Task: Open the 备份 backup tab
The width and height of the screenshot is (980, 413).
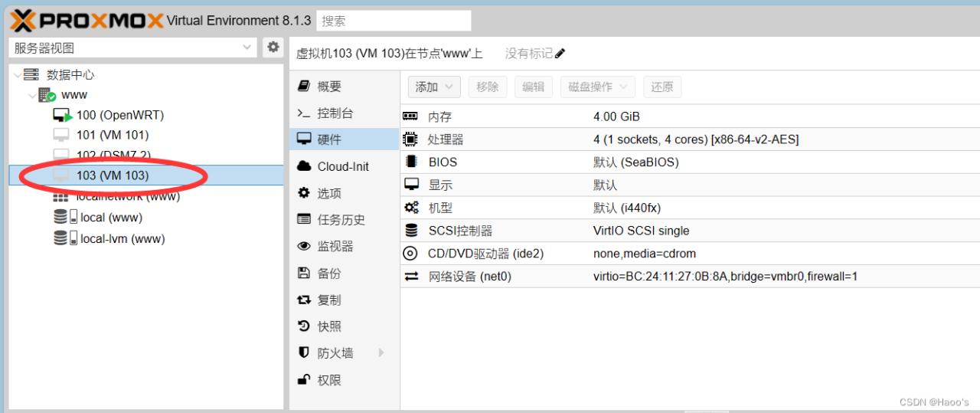Action: click(x=345, y=274)
